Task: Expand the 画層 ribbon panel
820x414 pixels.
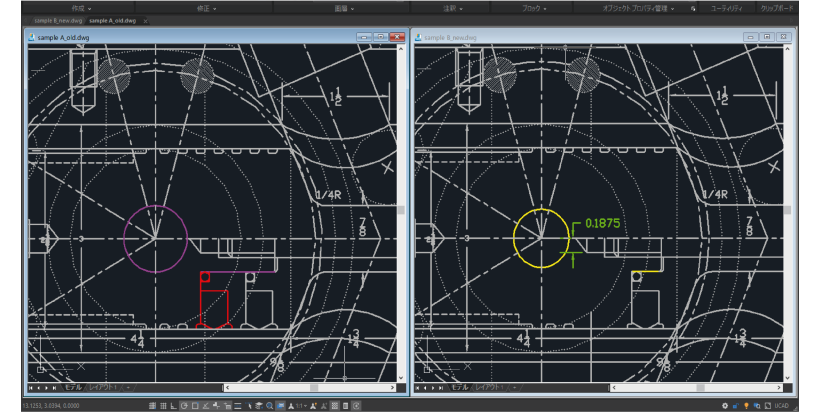Action: 344,8
